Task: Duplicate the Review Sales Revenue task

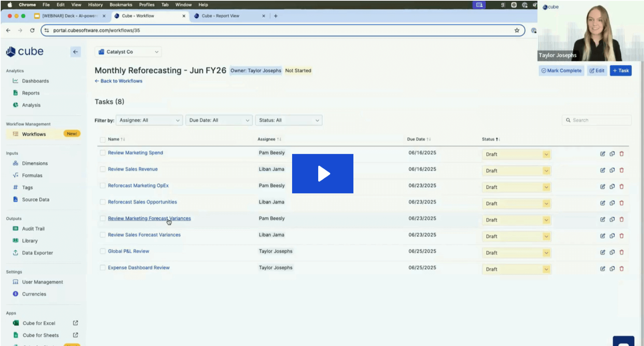Action: tap(612, 170)
